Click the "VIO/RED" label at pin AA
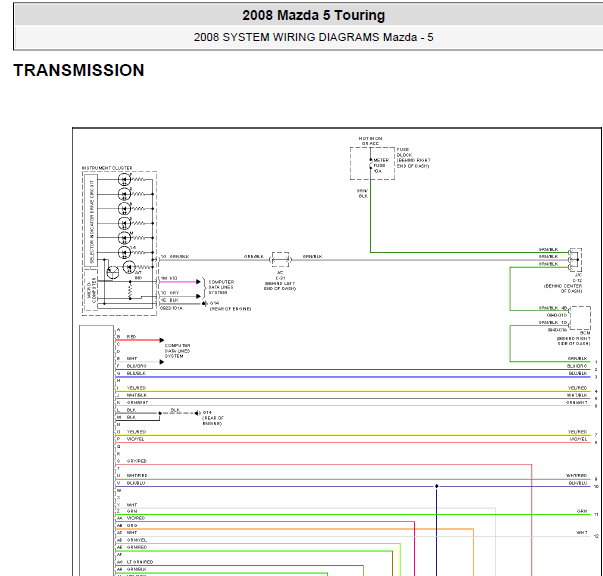This screenshot has height=576, width=603. point(136,518)
